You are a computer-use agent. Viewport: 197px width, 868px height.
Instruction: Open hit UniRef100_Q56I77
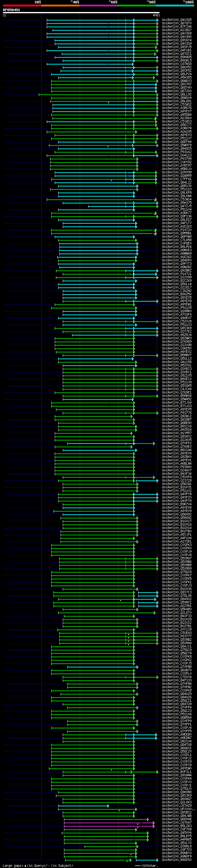(x=177, y=125)
